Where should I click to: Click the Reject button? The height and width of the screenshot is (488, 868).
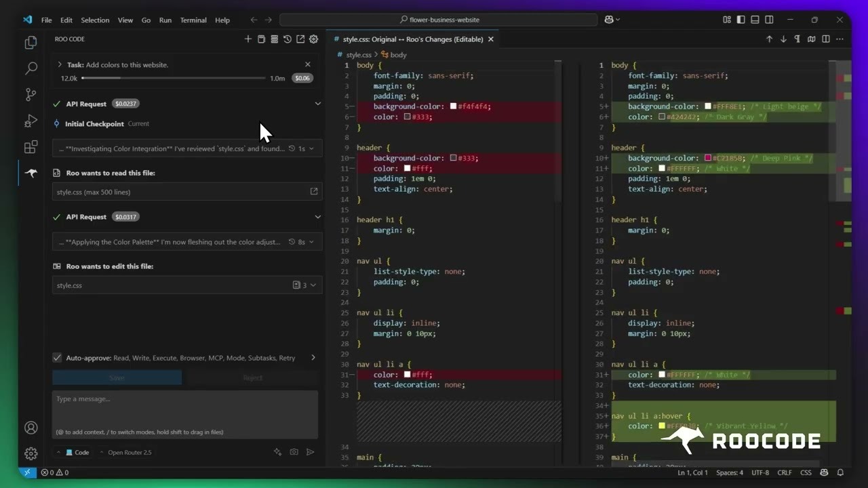pos(252,378)
